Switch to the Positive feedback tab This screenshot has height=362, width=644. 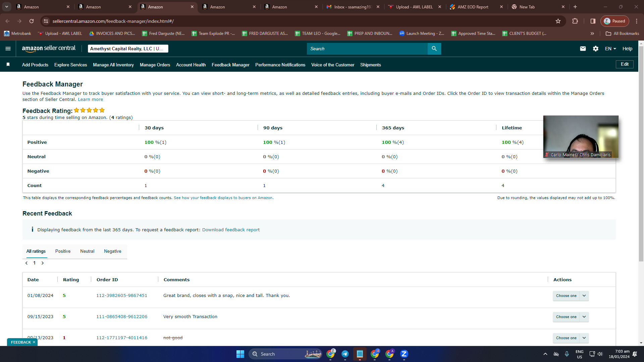(63, 251)
